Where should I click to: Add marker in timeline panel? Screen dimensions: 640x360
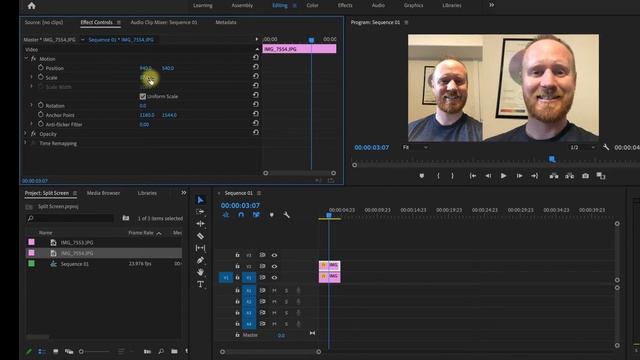click(271, 215)
